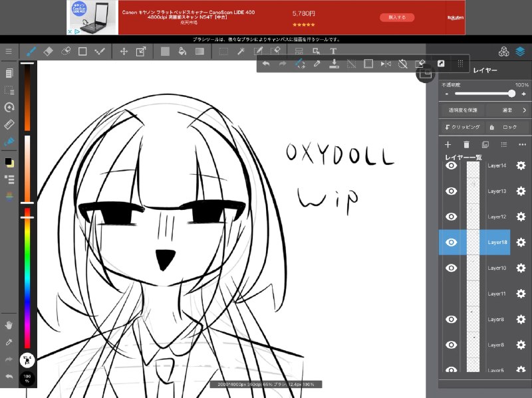Flip the canvas horizontally
The height and width of the screenshot is (398, 532).
386,64
